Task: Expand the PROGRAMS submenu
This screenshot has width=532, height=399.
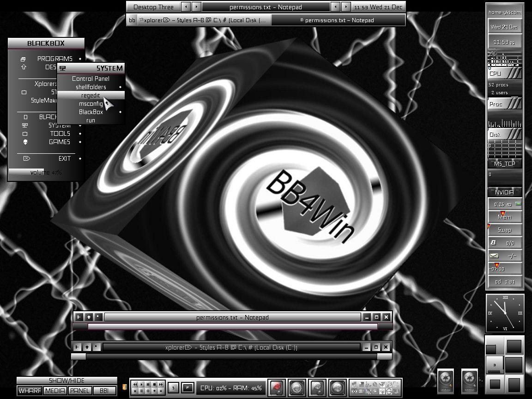Action: click(80, 59)
